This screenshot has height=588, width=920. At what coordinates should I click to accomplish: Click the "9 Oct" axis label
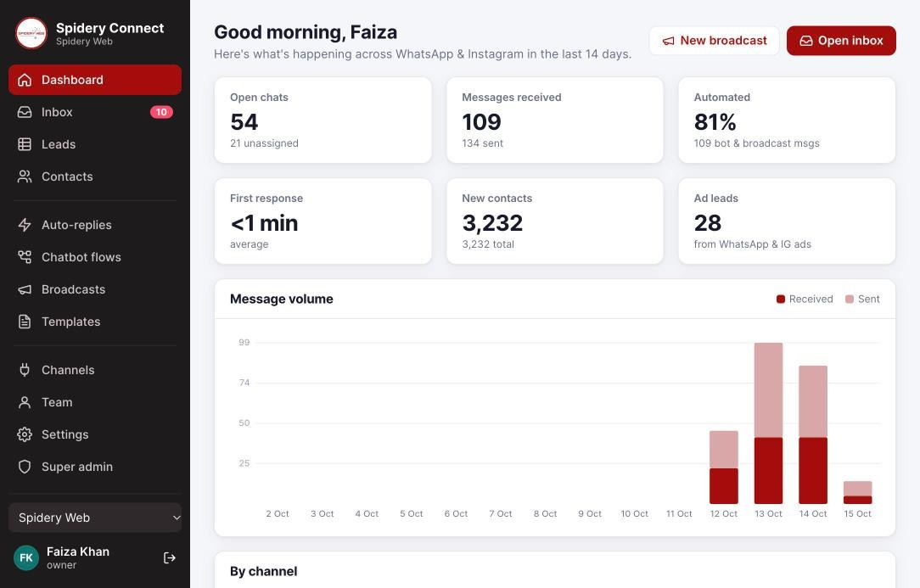[590, 513]
